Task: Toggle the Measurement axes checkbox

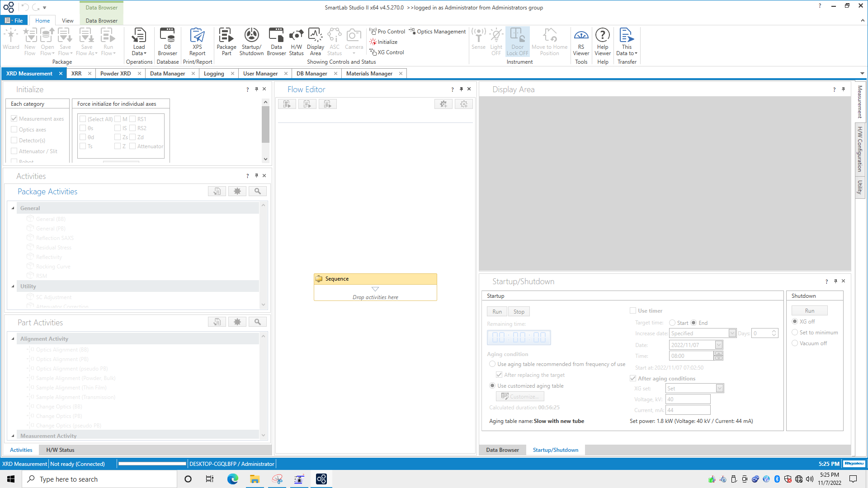Action: point(14,118)
